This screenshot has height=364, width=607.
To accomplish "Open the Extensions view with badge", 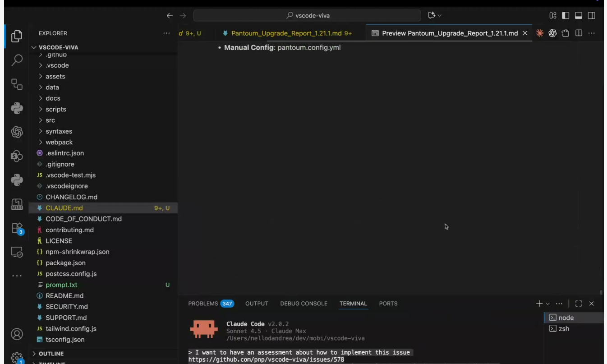I will click(x=17, y=228).
